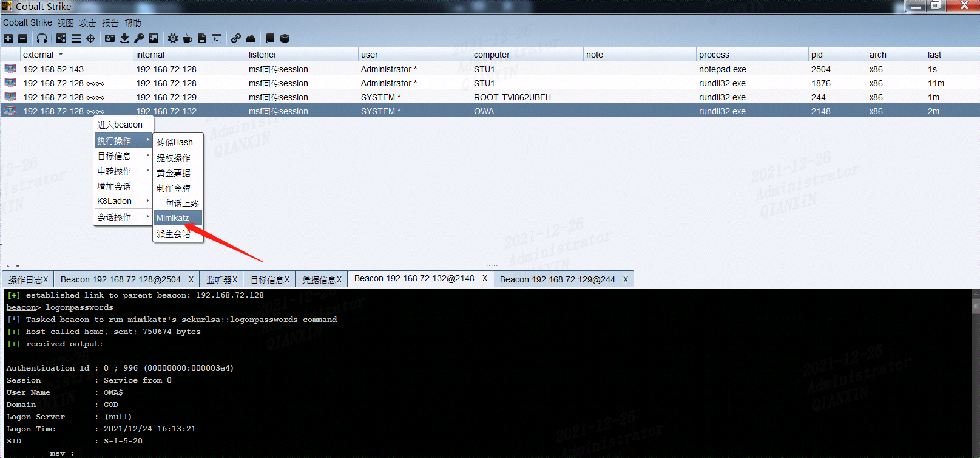Click the gear icon to generate executable
Screen dimensions: 980x458
pos(173,38)
